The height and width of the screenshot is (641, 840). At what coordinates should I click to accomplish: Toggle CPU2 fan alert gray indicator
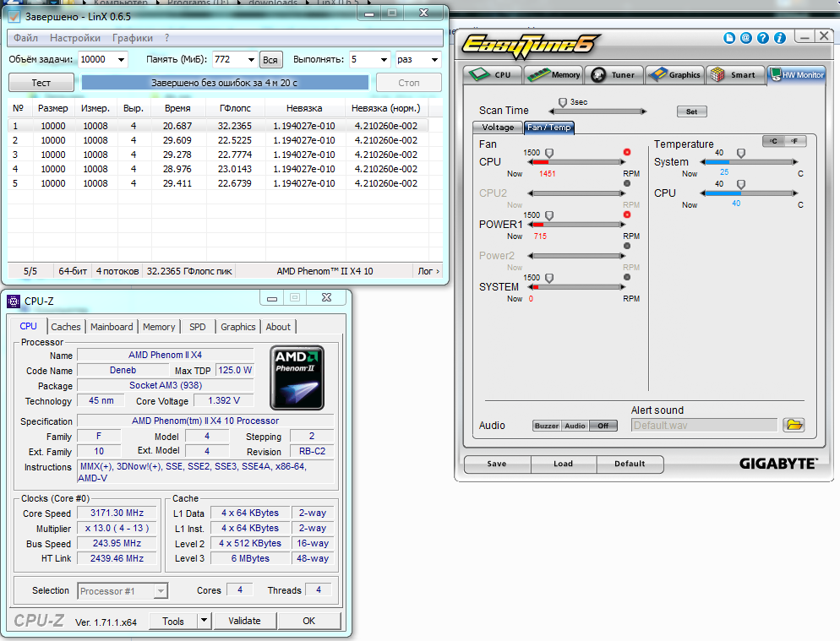click(627, 183)
